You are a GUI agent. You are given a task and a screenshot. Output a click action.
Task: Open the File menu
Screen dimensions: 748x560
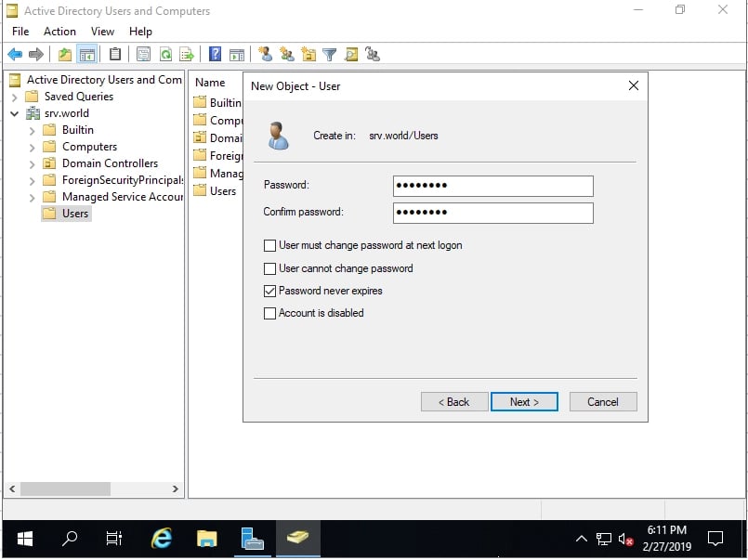20,32
